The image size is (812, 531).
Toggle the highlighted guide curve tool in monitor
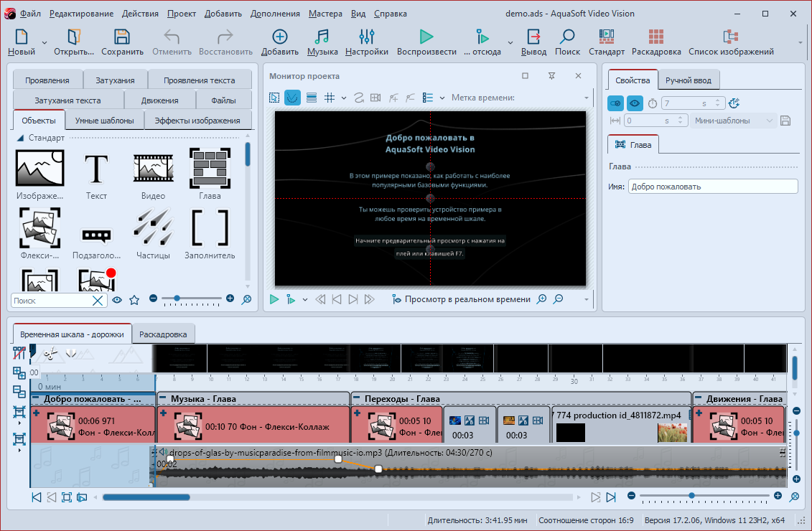click(293, 98)
